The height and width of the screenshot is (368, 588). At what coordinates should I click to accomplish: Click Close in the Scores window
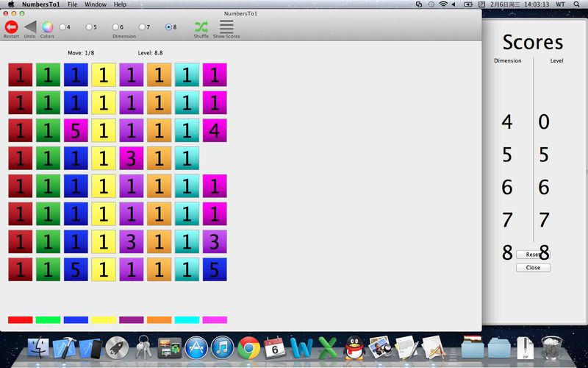(533, 267)
